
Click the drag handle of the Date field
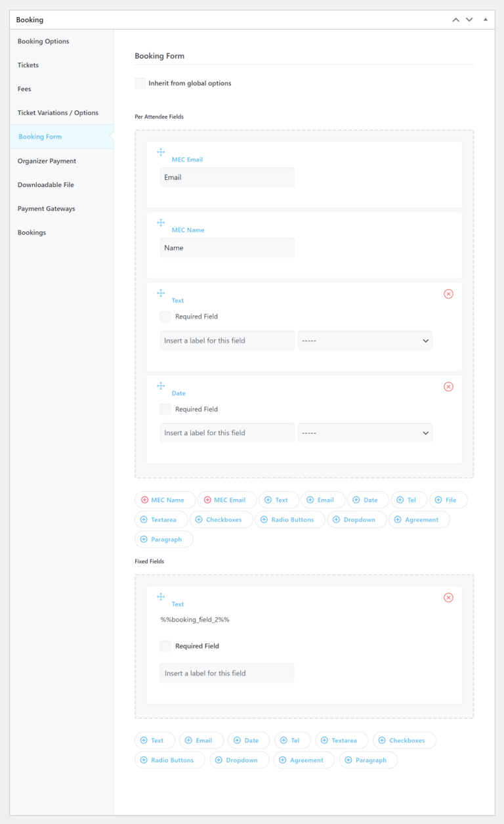161,386
